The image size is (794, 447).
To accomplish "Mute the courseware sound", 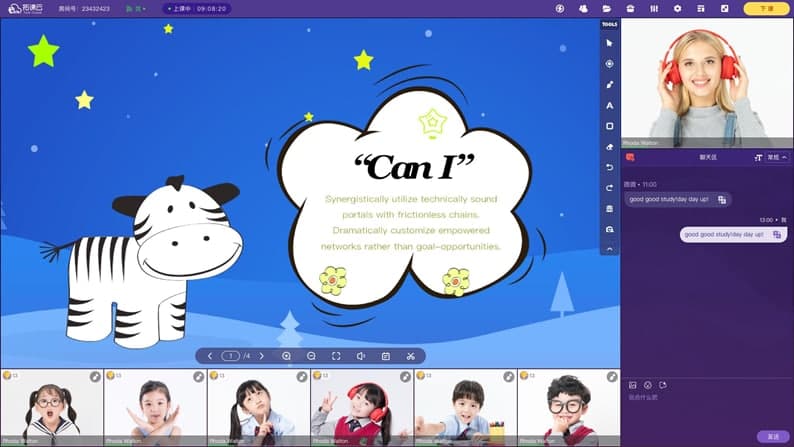I will click(360, 356).
